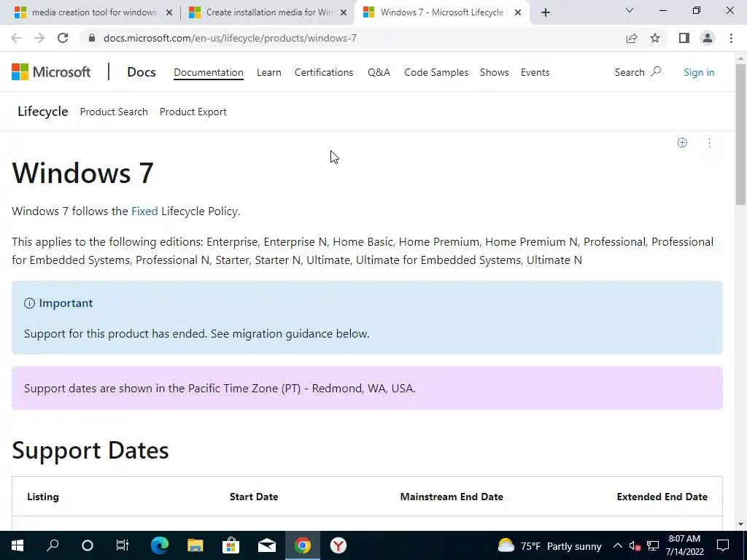Open the taskbar clock and date

(x=684, y=545)
